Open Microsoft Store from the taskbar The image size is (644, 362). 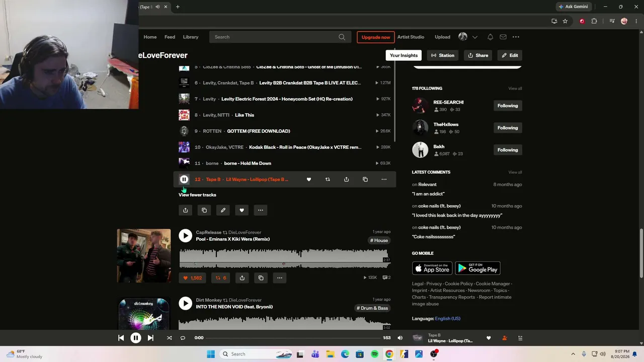360,354
